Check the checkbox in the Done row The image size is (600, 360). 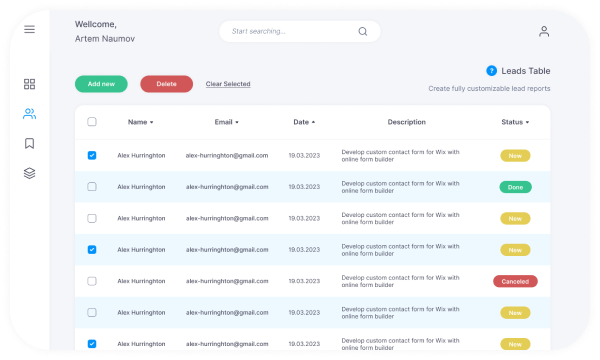click(92, 187)
